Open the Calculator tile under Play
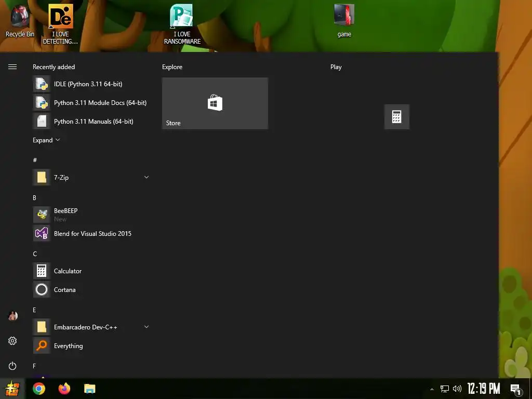The height and width of the screenshot is (399, 532). pos(396,117)
